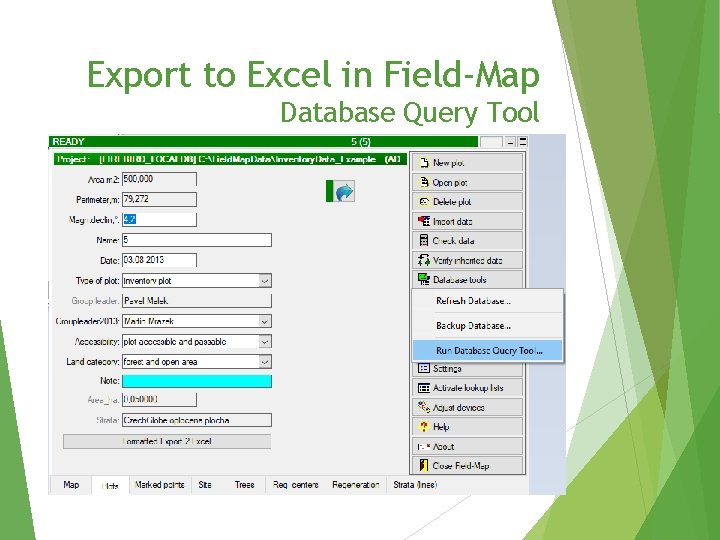Switch to the Marked points tab
Screen dimensions: 720x540
(160, 485)
